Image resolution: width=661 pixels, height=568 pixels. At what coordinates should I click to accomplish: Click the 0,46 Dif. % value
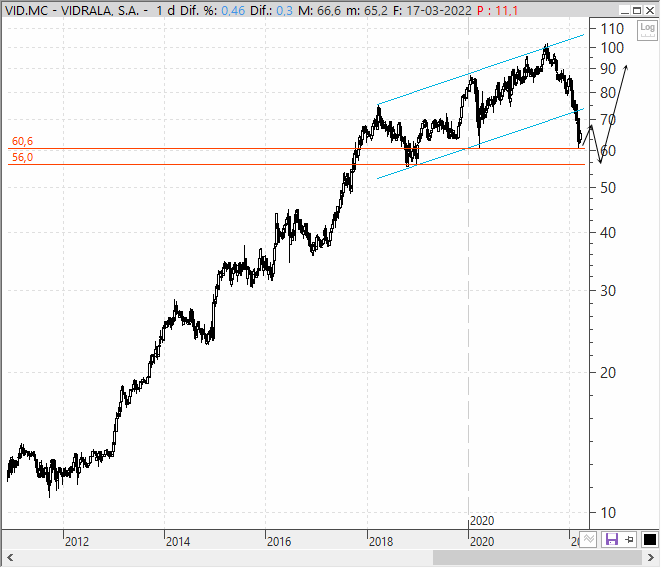(x=233, y=11)
